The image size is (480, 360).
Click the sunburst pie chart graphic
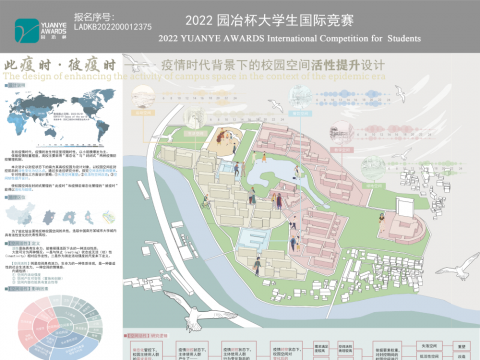click(60, 329)
